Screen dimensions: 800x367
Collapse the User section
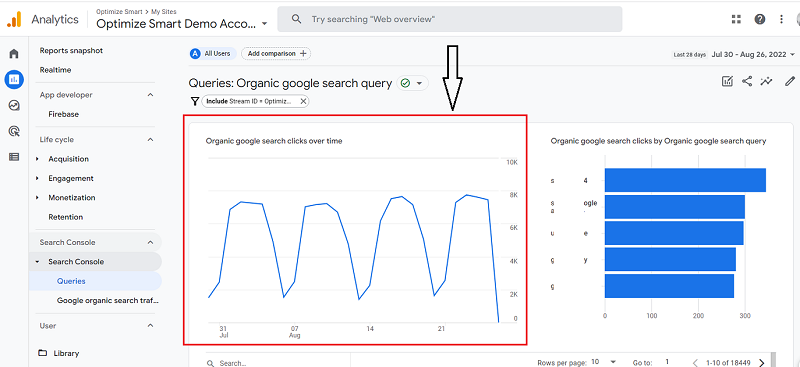point(150,326)
